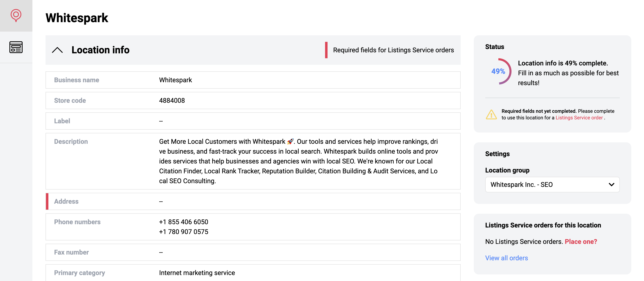The image size is (644, 281).
Task: Open the Location group dropdown
Action: [x=552, y=185]
